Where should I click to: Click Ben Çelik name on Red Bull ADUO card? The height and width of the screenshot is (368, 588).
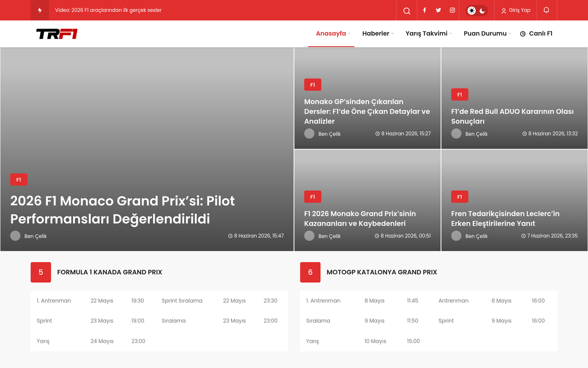477,134
